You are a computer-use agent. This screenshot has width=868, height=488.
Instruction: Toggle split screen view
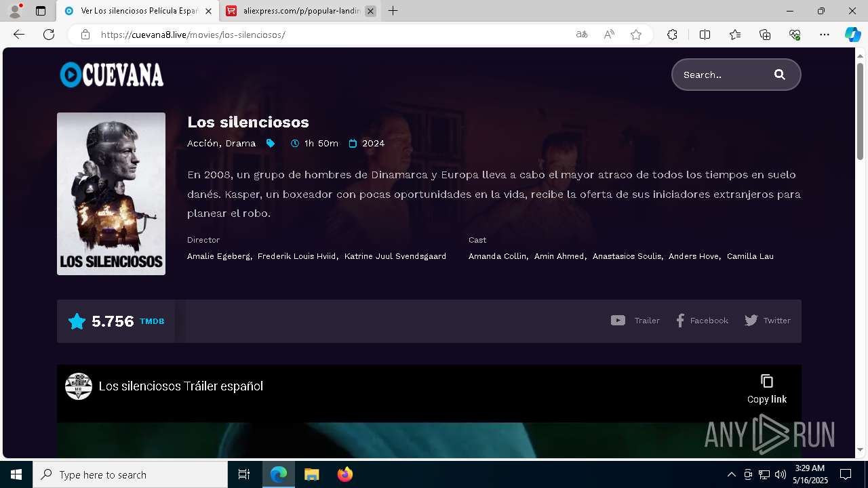click(705, 35)
